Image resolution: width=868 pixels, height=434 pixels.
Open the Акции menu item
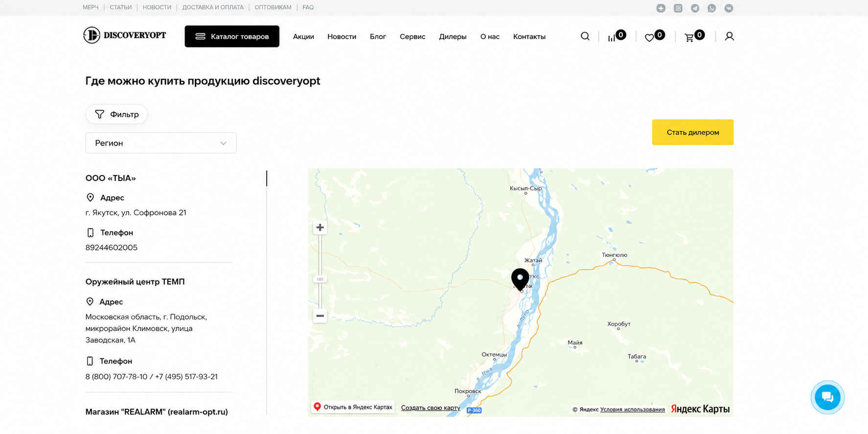click(x=303, y=37)
